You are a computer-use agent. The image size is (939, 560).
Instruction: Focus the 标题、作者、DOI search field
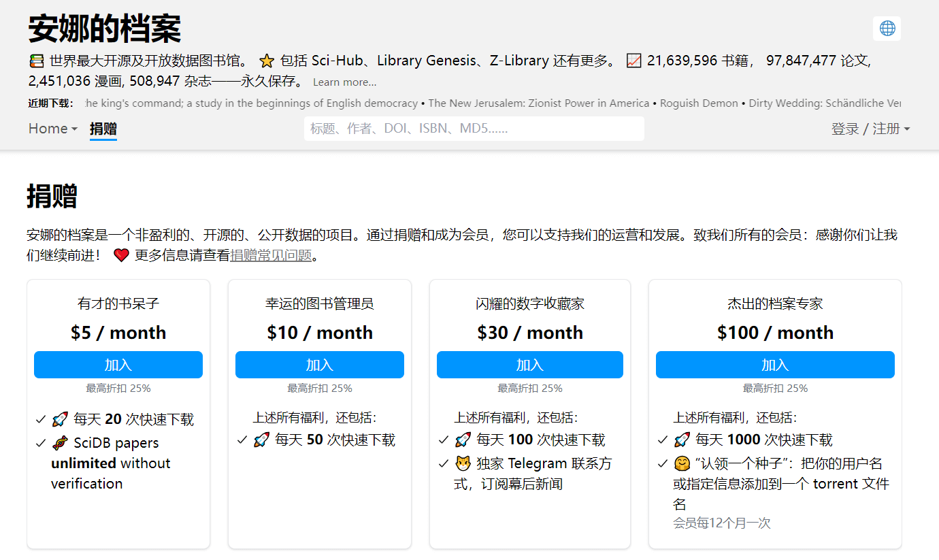[474, 129]
